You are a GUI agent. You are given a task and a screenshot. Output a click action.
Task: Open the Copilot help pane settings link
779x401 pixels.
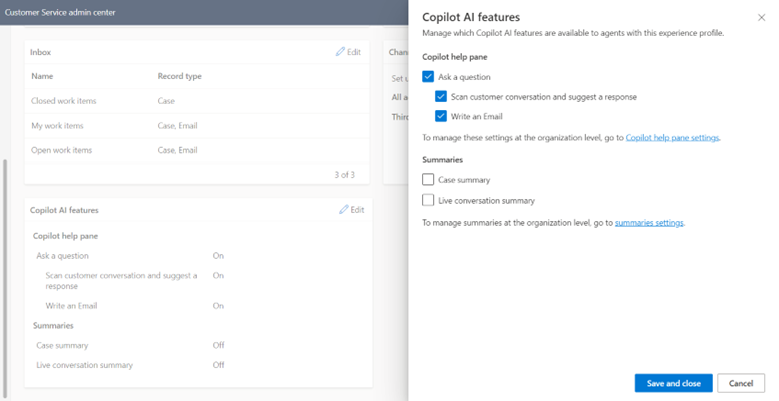(x=672, y=138)
